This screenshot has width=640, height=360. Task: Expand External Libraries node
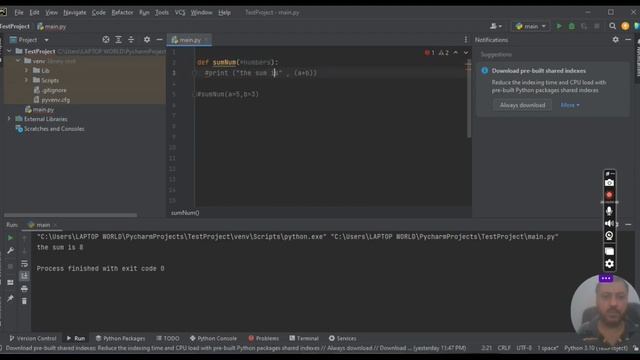[x=9, y=119]
